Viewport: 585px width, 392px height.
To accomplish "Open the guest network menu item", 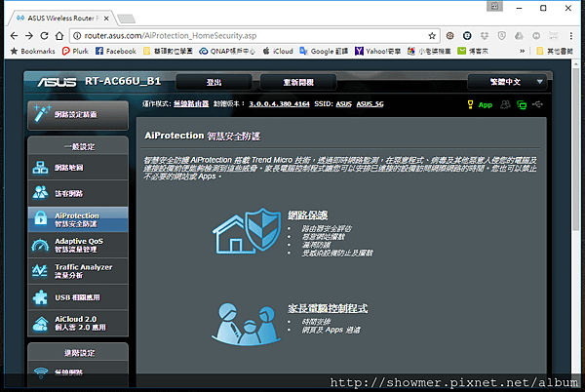I will click(x=78, y=193).
